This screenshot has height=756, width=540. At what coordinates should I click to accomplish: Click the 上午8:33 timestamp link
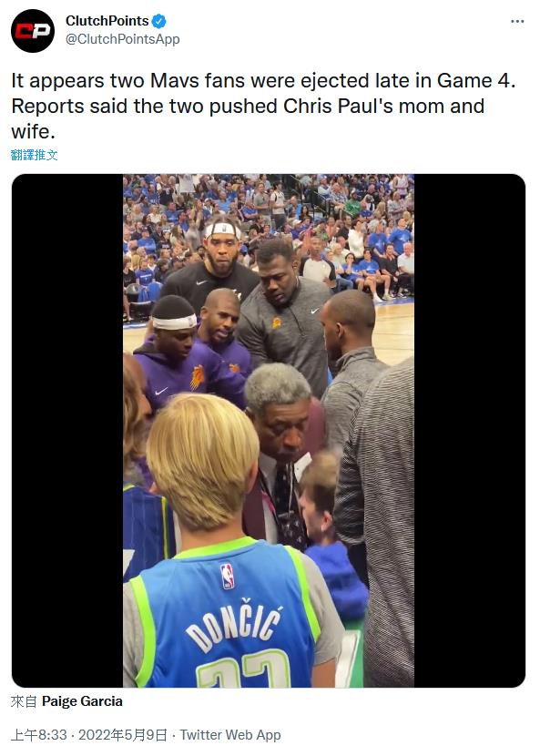(38, 735)
